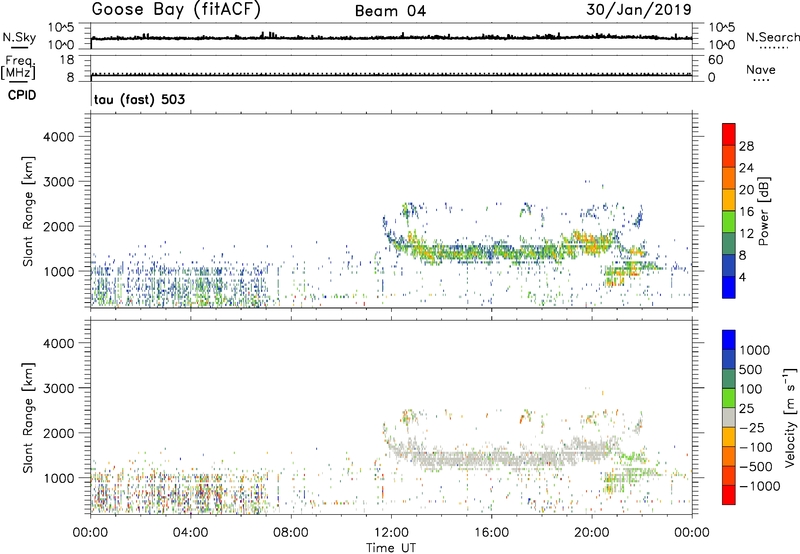This screenshot has height=554, width=800.
Task: Click the '08:00' time axis tick label
Action: coord(291,533)
